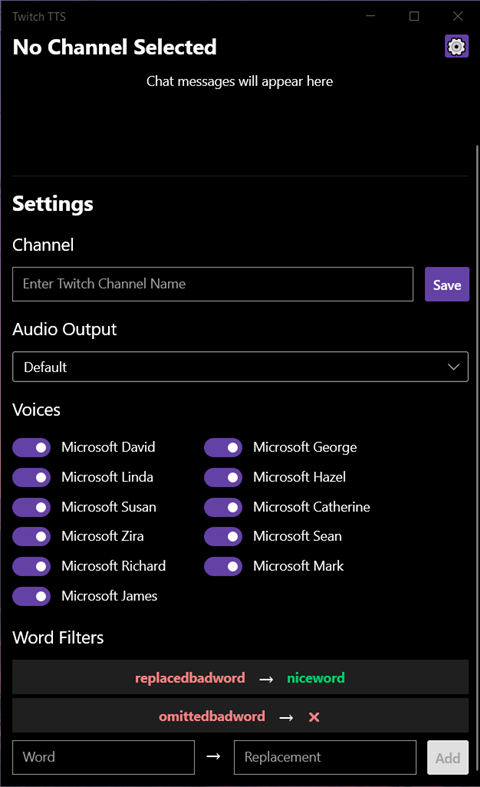
Task: Toggle Microsoft David voice
Action: [x=31, y=447]
